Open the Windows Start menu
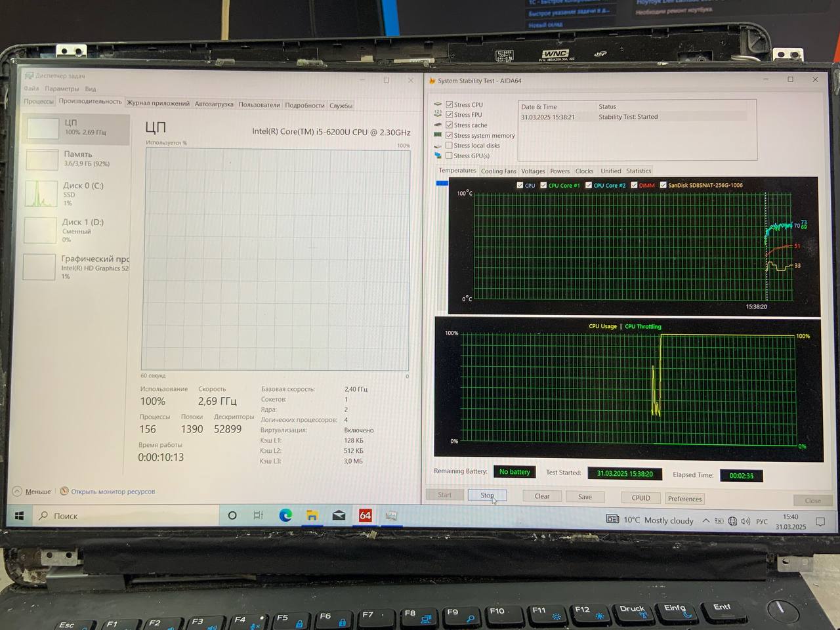This screenshot has height=630, width=840. 19,516
